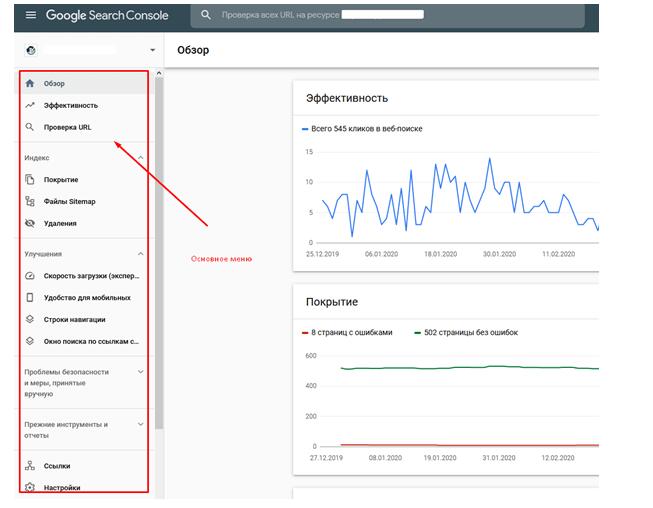Click the sitemap tree icon
653x508 pixels.
30,202
